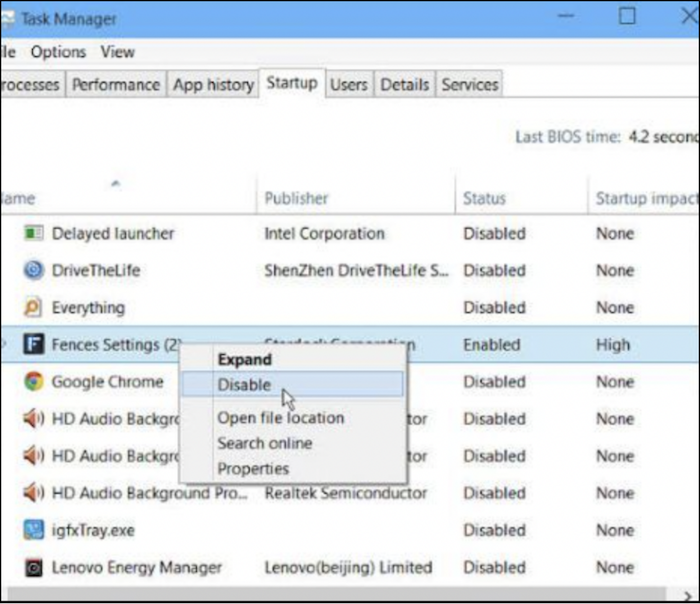The image size is (700, 604).
Task: Switch to the Details tab
Action: (x=404, y=84)
